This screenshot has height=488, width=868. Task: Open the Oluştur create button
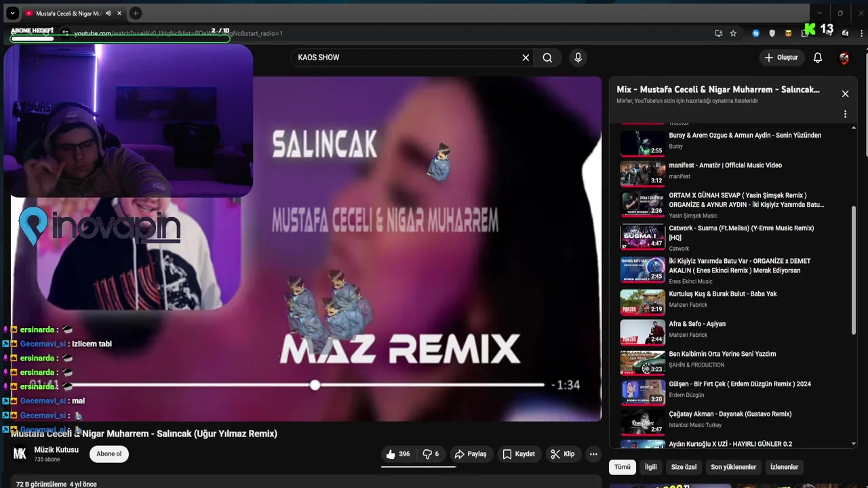[781, 58]
